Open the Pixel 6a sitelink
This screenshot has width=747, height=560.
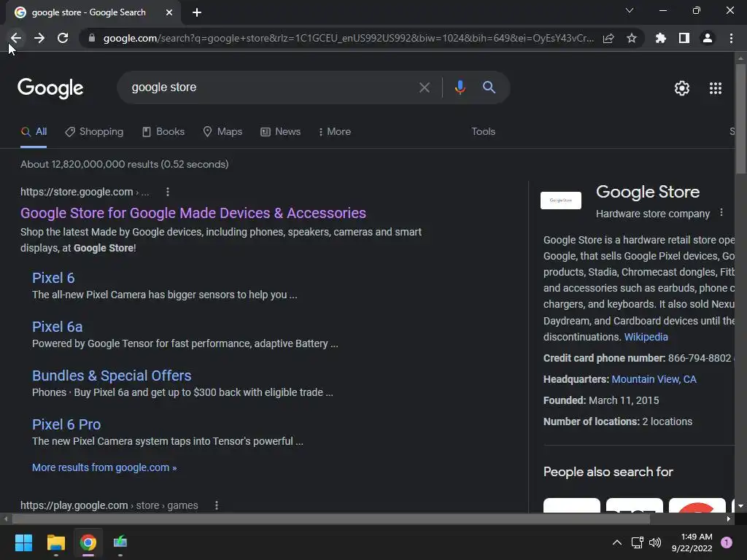pyautogui.click(x=57, y=327)
